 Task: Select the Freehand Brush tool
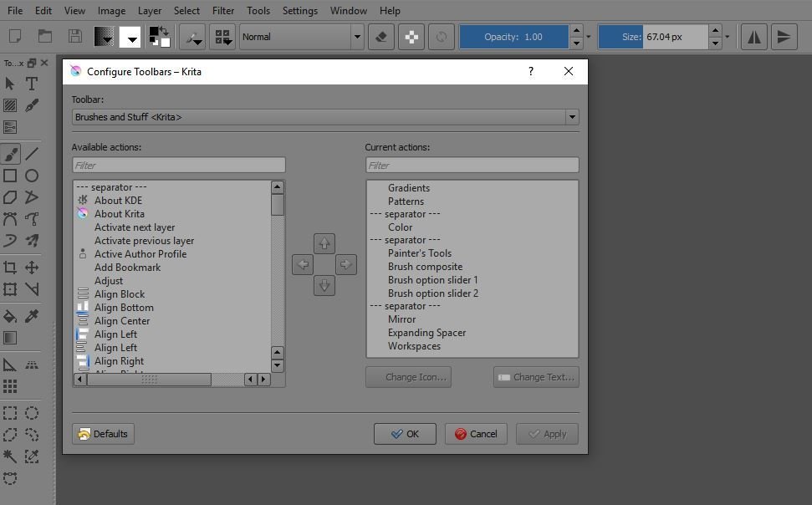(10, 154)
